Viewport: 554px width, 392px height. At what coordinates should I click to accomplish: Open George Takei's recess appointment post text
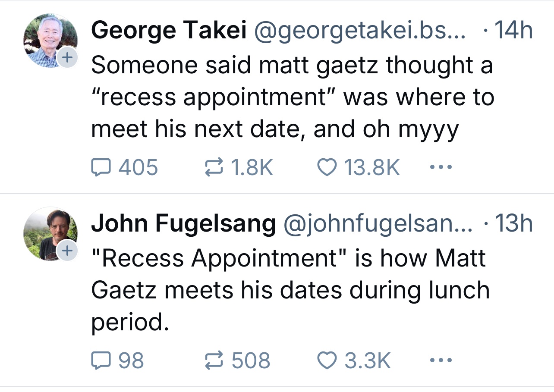[x=291, y=97]
